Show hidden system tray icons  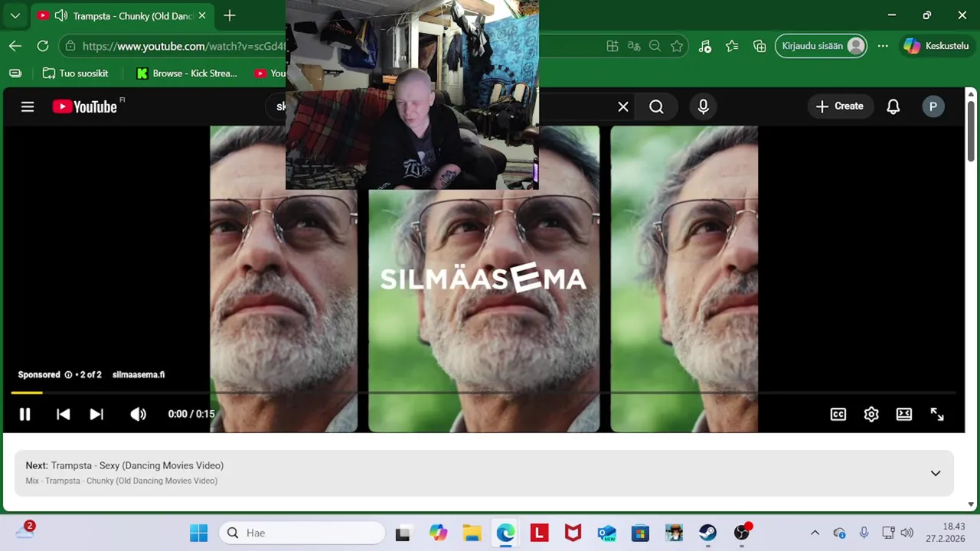click(x=815, y=533)
